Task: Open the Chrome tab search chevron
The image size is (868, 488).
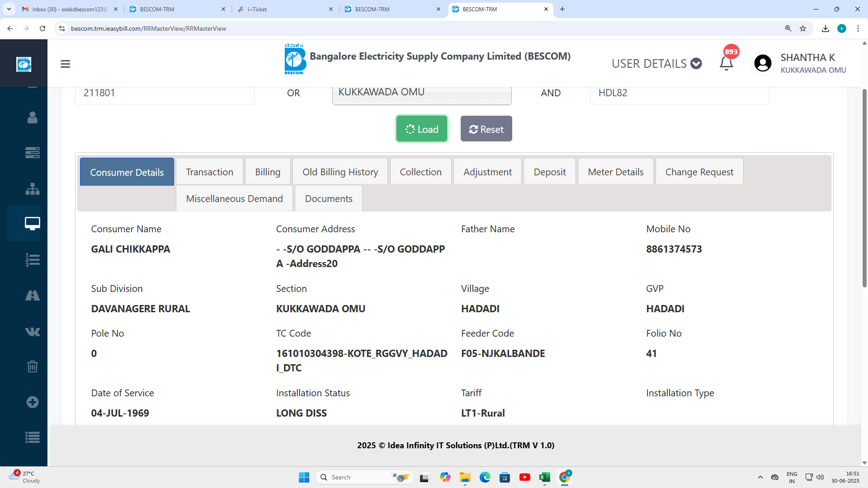Action: click(x=9, y=9)
